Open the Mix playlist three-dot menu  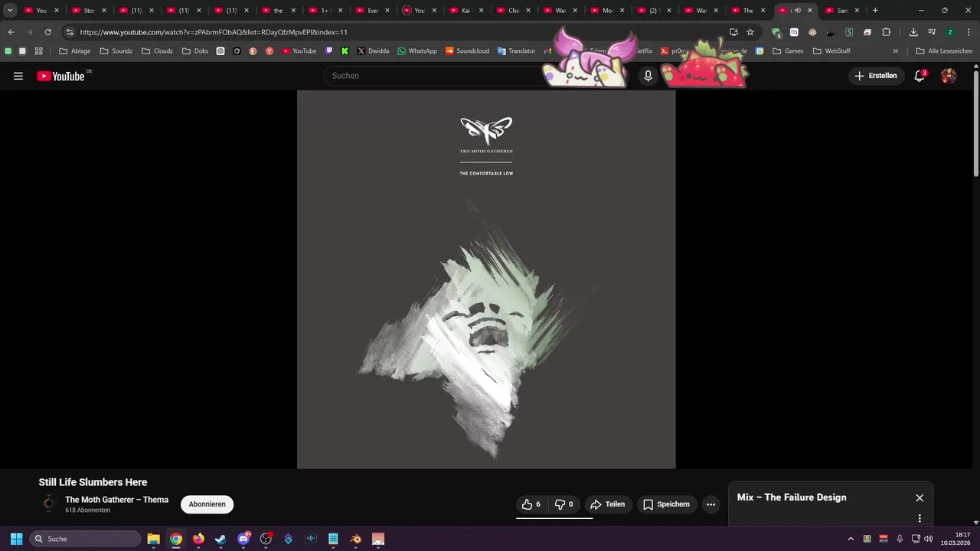coord(920,518)
